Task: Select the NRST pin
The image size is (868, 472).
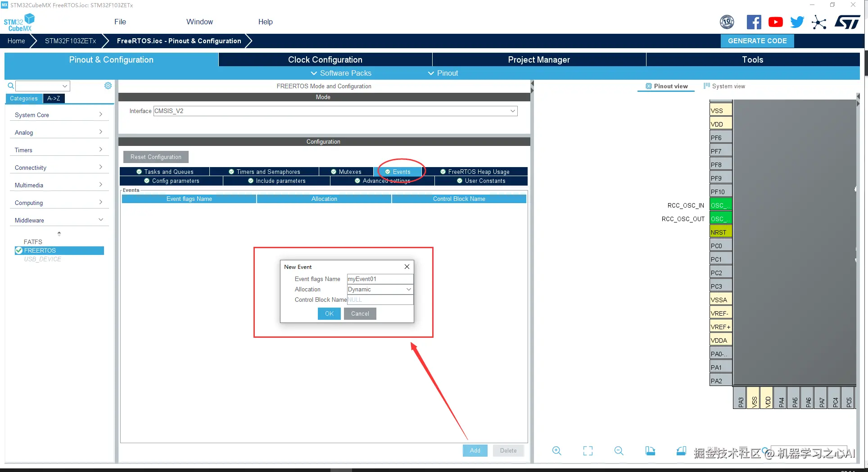Action: (x=721, y=232)
